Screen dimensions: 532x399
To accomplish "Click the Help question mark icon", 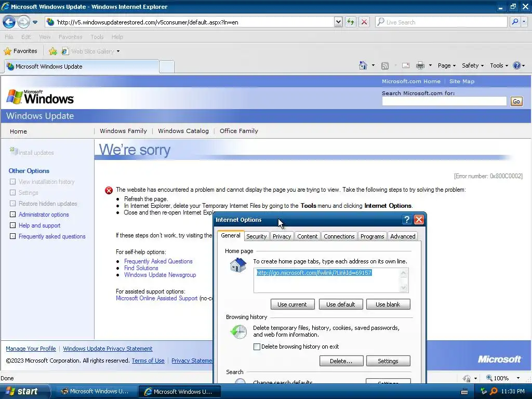I will (x=517, y=65).
